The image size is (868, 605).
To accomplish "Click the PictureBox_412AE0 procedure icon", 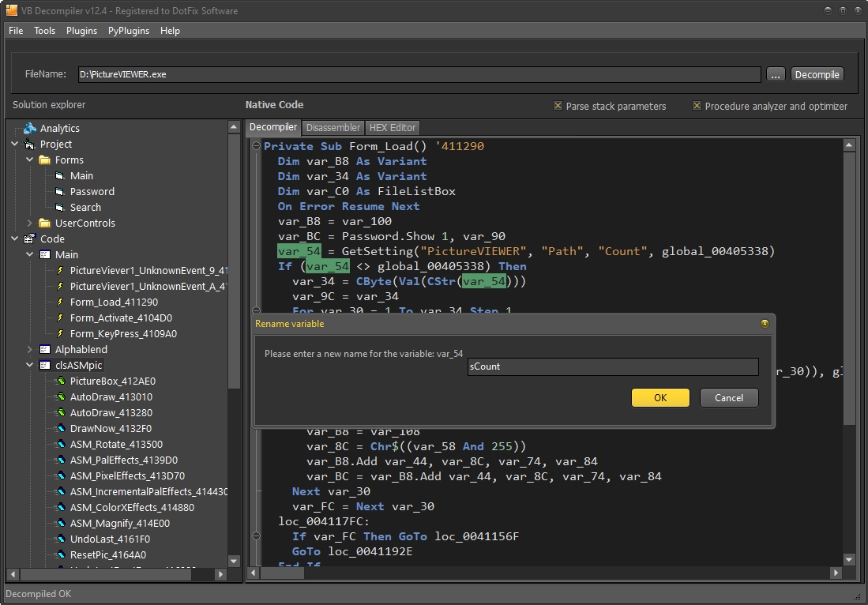I will coord(60,381).
